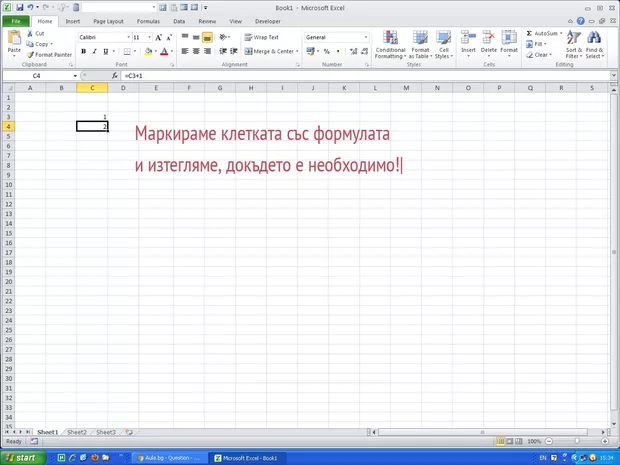
Task: Open the File tab
Action: (16, 21)
